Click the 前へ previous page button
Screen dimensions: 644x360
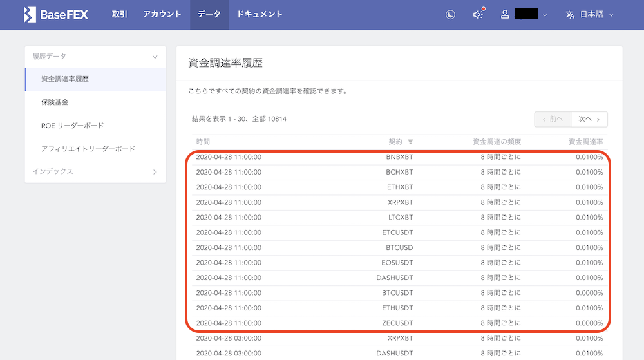552,119
